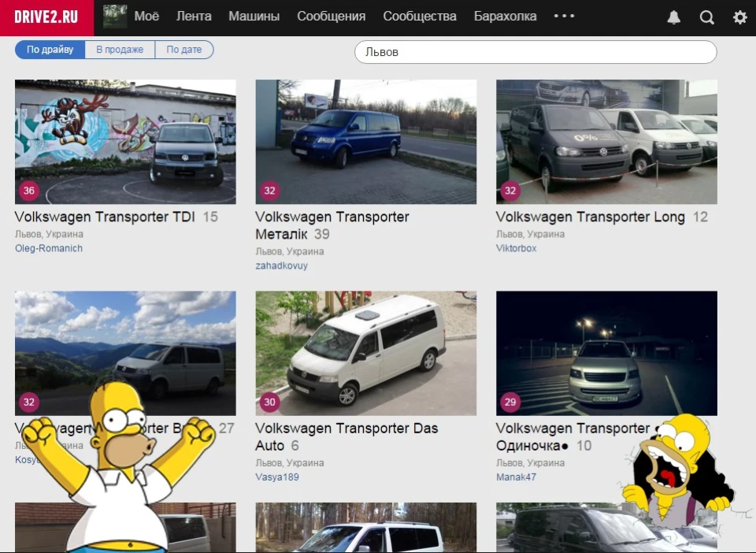
Task: Open Volkswagen Transporter Das Auto title link
Action: 346,436
